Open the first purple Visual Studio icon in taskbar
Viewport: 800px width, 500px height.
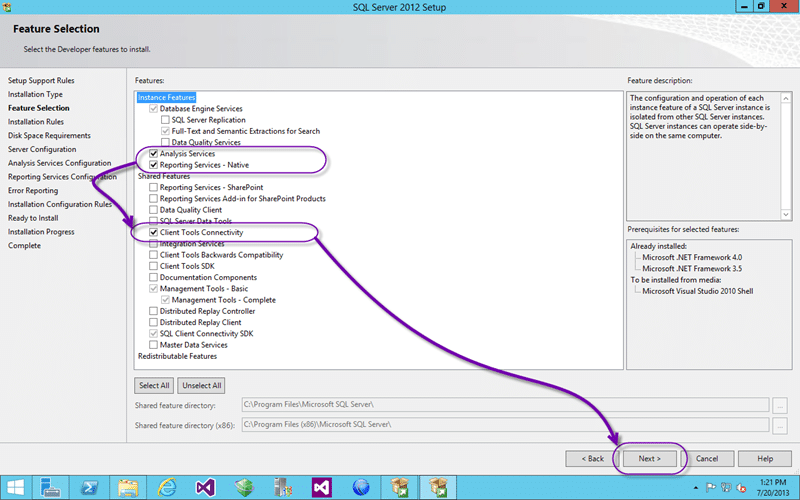point(206,487)
